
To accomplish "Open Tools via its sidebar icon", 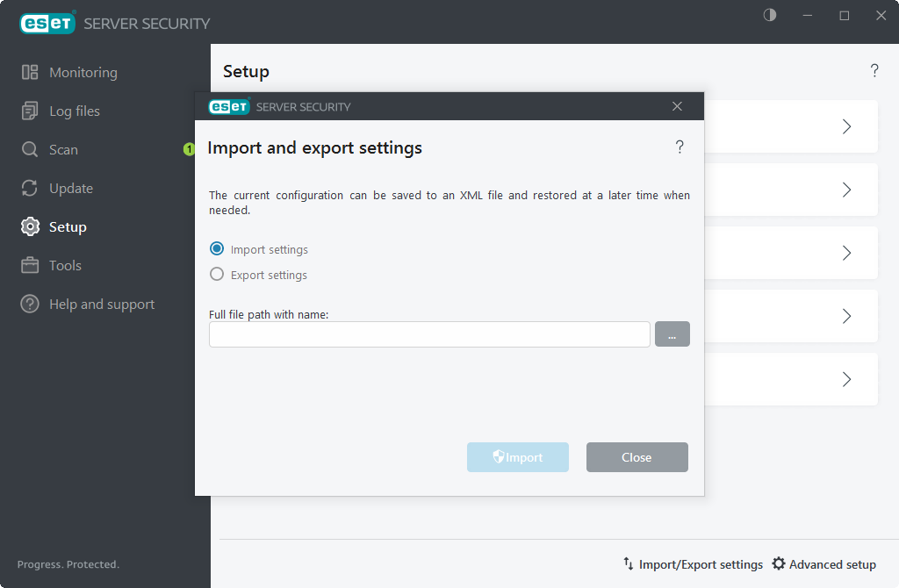I will coord(30,265).
